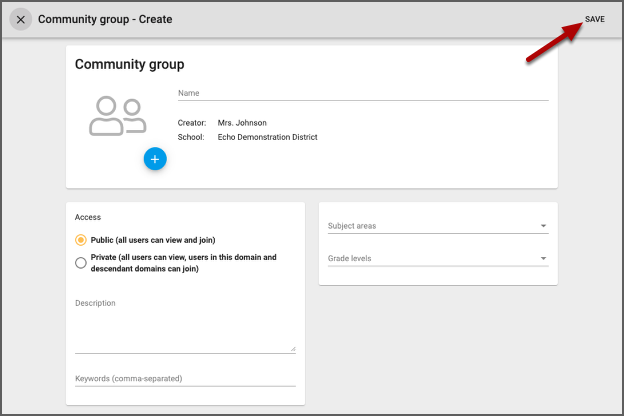Close the Community group create dialog
Viewport: 624px width, 416px height.
(20, 20)
